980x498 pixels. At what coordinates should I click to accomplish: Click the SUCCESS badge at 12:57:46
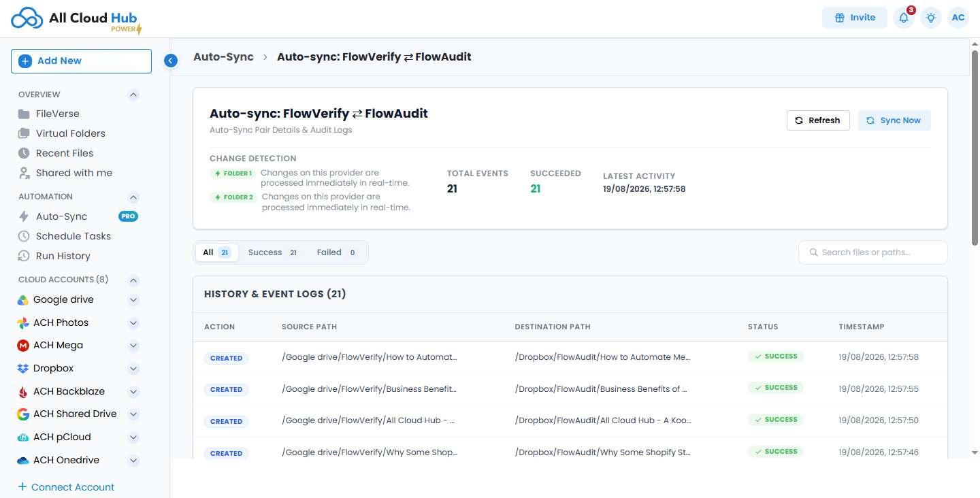pyautogui.click(x=776, y=452)
